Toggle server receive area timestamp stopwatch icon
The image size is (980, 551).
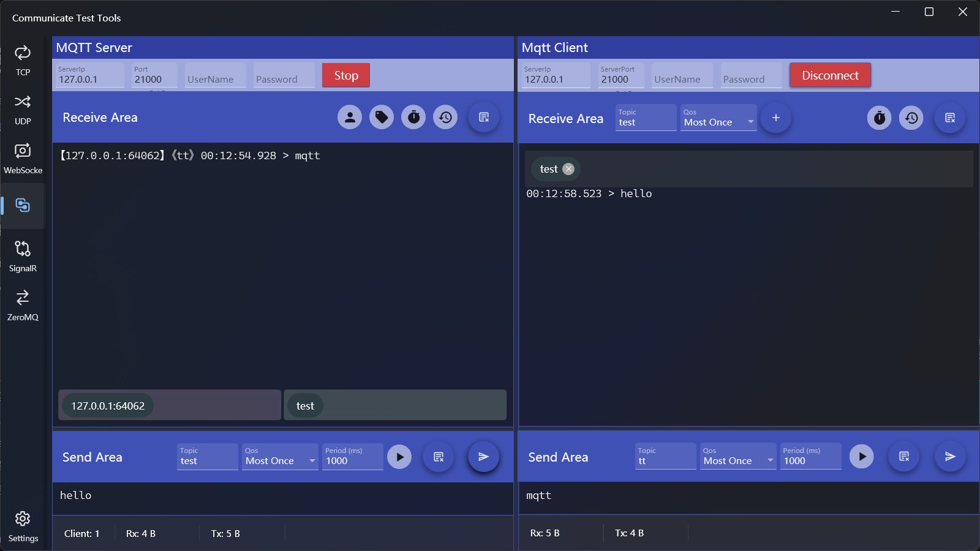(413, 117)
